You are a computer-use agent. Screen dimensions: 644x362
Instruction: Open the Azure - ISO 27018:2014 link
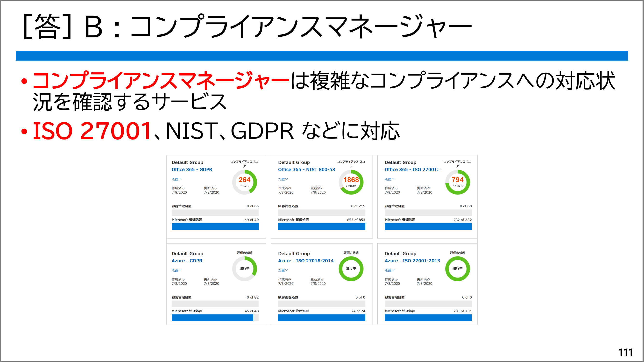tap(305, 261)
